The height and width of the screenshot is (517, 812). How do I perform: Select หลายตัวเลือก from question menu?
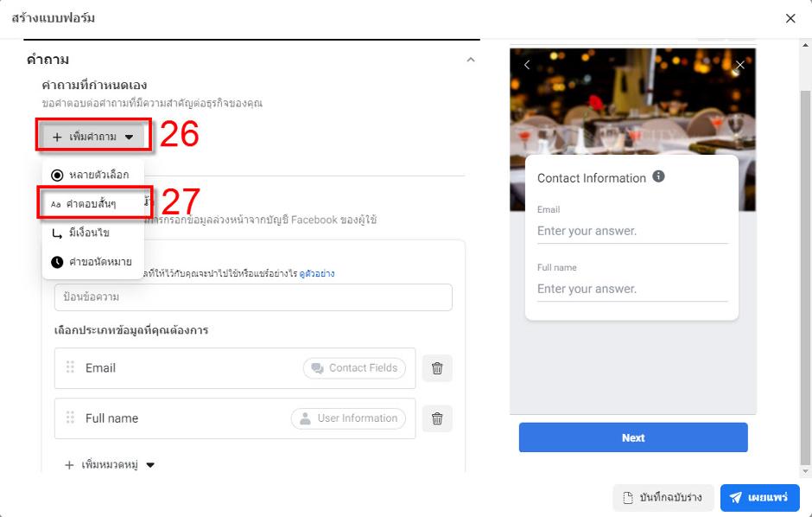click(92, 175)
